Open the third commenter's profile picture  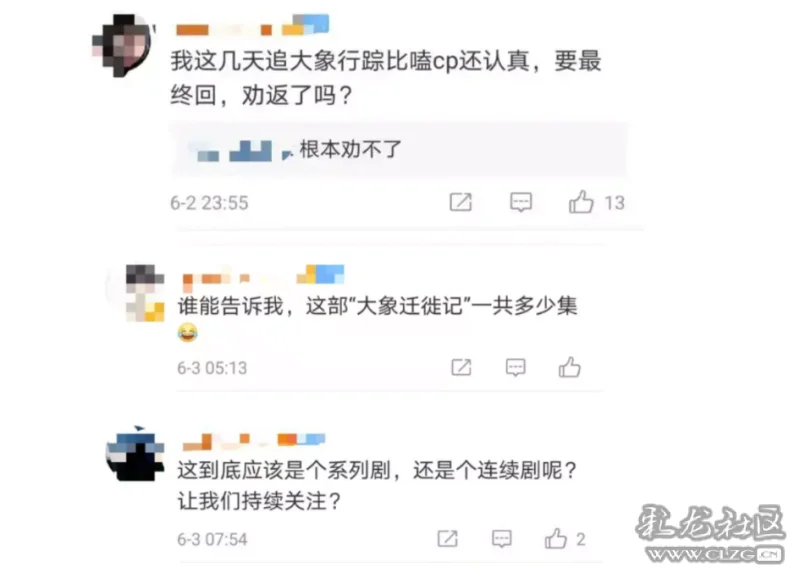(x=135, y=454)
